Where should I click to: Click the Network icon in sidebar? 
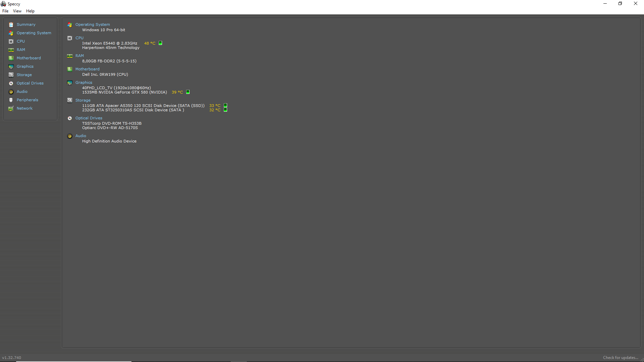11,109
